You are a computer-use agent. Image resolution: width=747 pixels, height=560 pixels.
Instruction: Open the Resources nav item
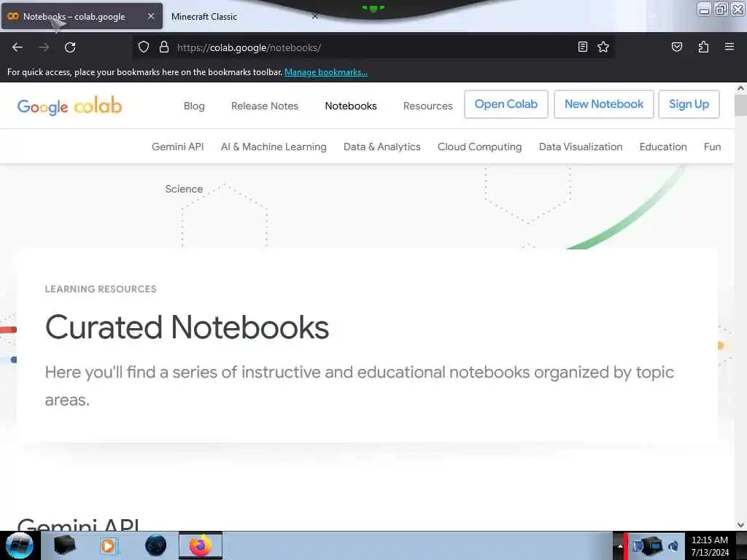(x=427, y=106)
